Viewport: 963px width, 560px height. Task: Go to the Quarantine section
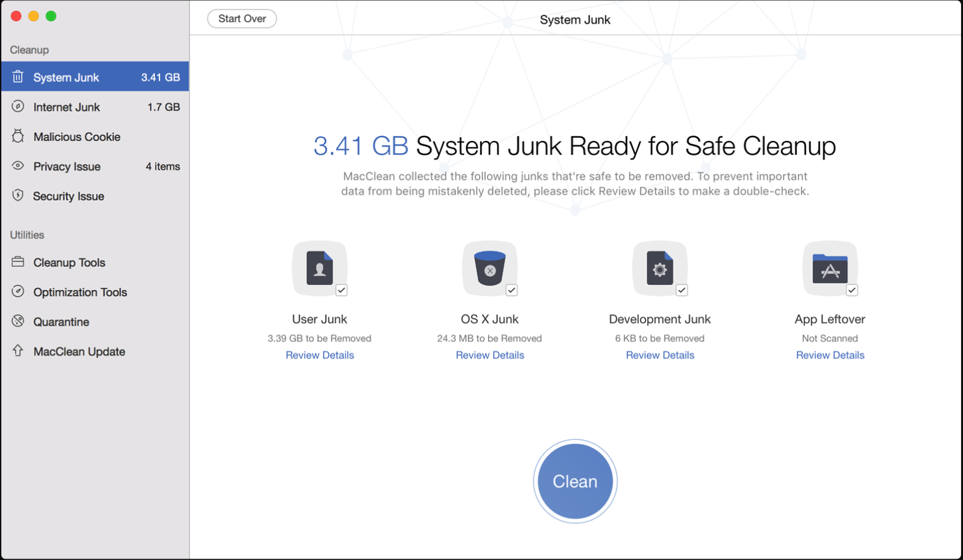(61, 322)
